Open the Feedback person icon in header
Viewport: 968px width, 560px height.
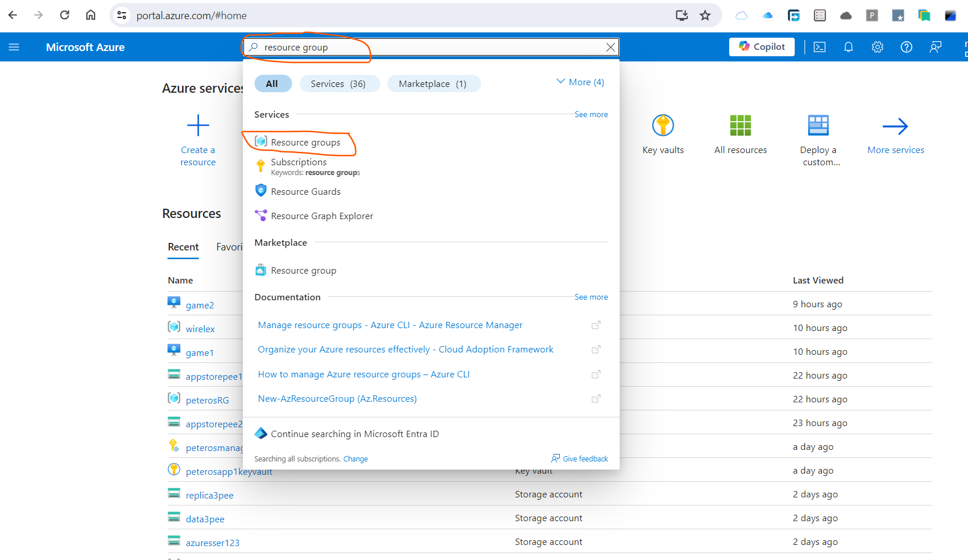936,47
